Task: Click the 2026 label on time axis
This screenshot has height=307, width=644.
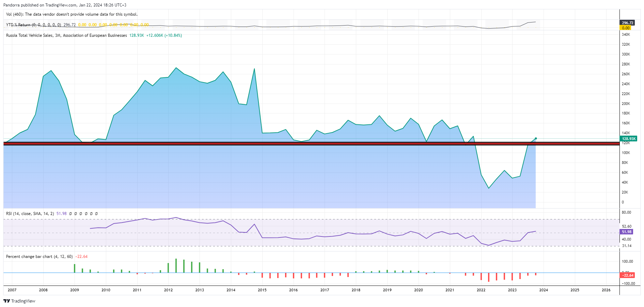Action: click(x=606, y=290)
